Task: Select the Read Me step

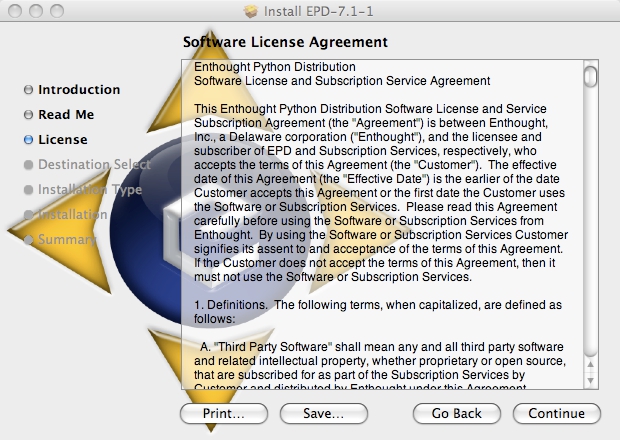Action: 66,115
